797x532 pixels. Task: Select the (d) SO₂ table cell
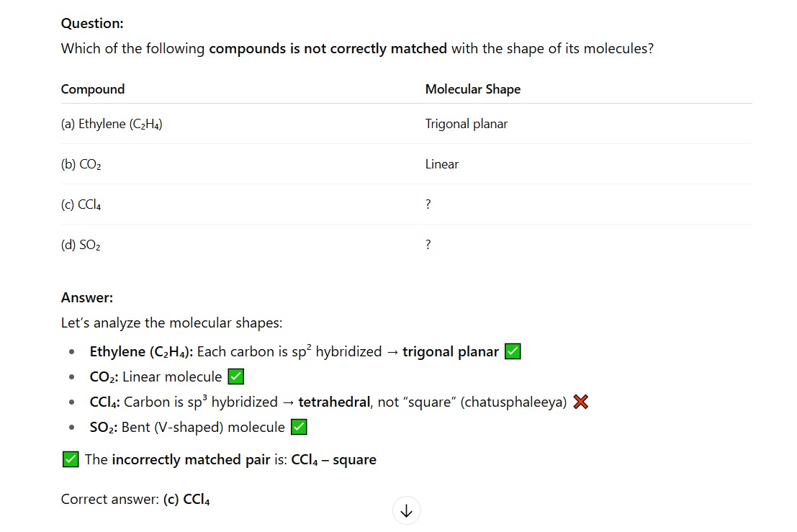pyautogui.click(x=81, y=245)
